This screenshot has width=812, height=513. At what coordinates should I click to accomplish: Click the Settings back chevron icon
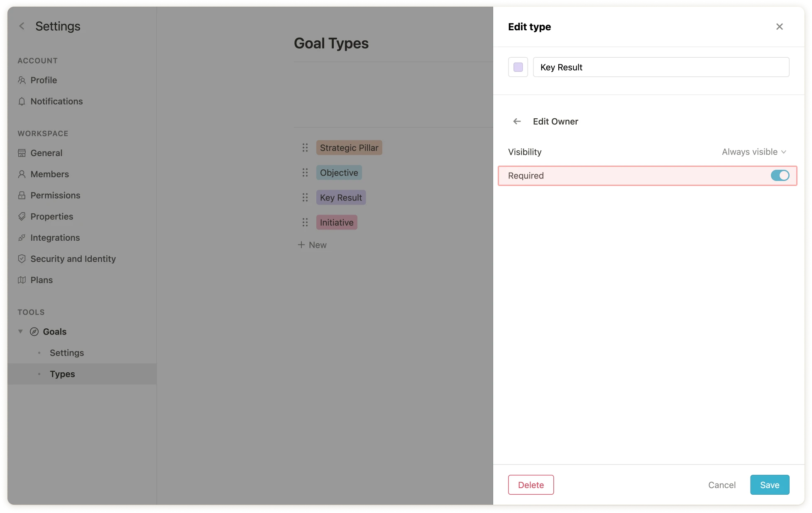(x=22, y=26)
